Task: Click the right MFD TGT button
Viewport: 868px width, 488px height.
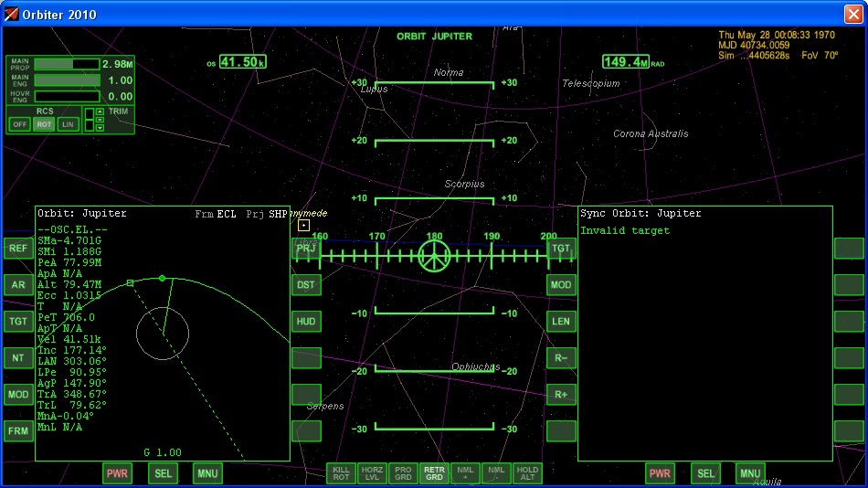Action: tap(561, 249)
